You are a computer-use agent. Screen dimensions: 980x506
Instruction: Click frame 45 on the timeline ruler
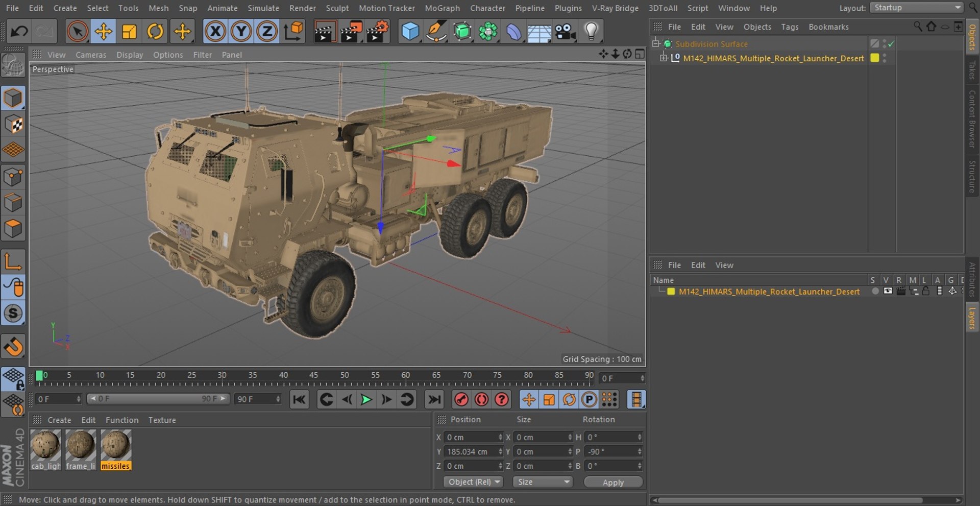313,376
